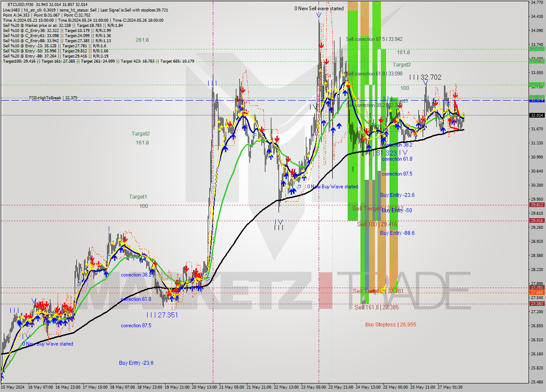Click the red price tag 27.385
The width and height of the screenshot is (546, 392).
537,304
